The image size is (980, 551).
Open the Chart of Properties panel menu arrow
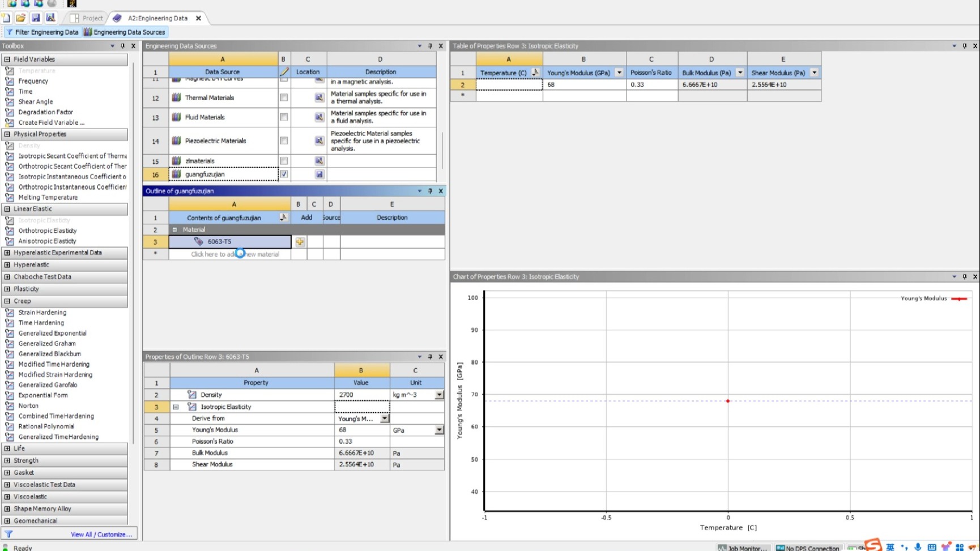pyautogui.click(x=955, y=277)
